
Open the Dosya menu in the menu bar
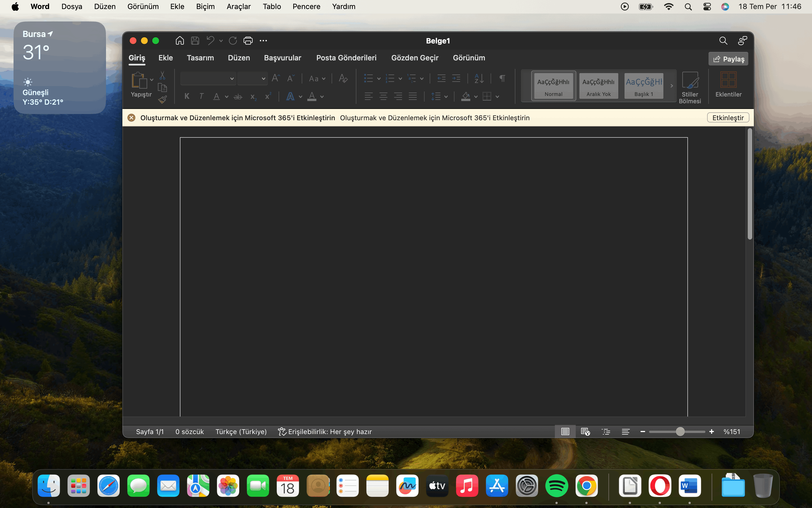pyautogui.click(x=72, y=6)
